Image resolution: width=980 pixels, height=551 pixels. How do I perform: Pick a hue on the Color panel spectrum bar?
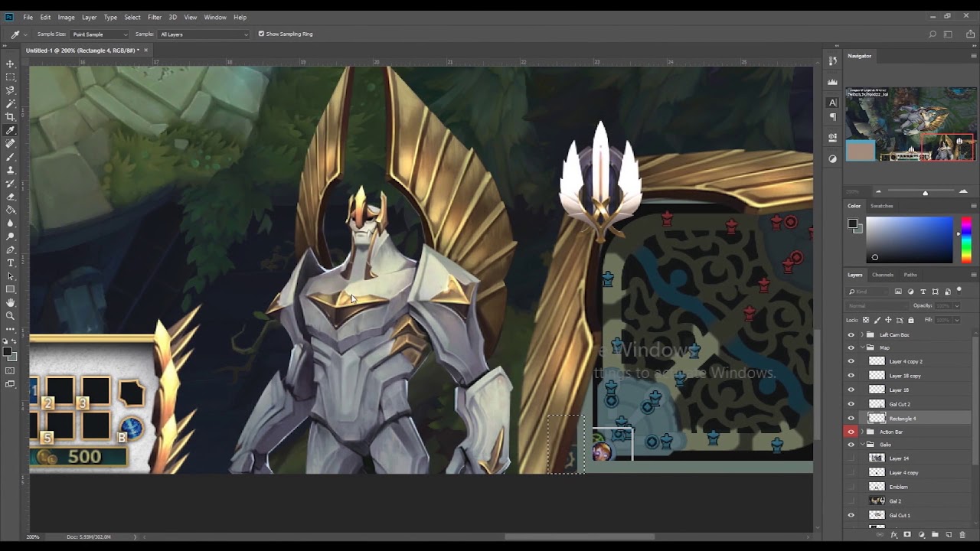point(966,240)
